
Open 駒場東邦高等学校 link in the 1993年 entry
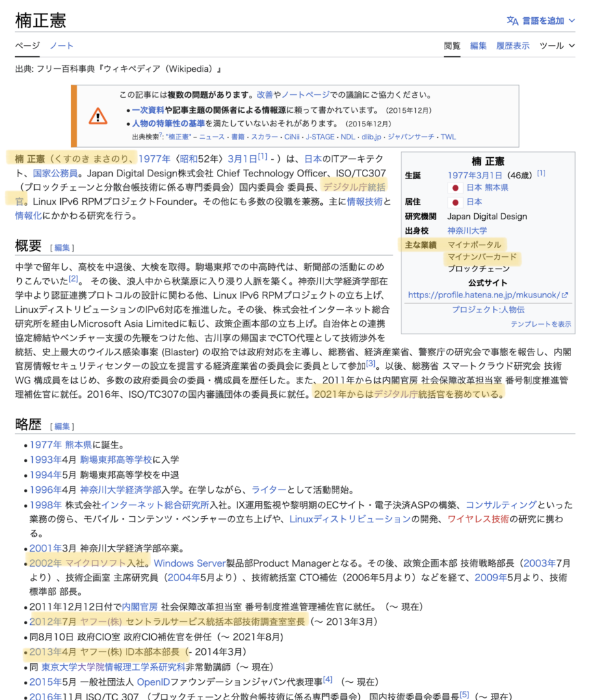(116, 459)
